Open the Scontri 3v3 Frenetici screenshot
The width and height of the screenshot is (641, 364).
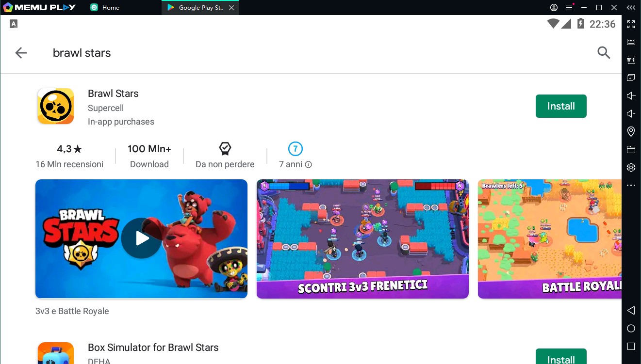pos(362,238)
